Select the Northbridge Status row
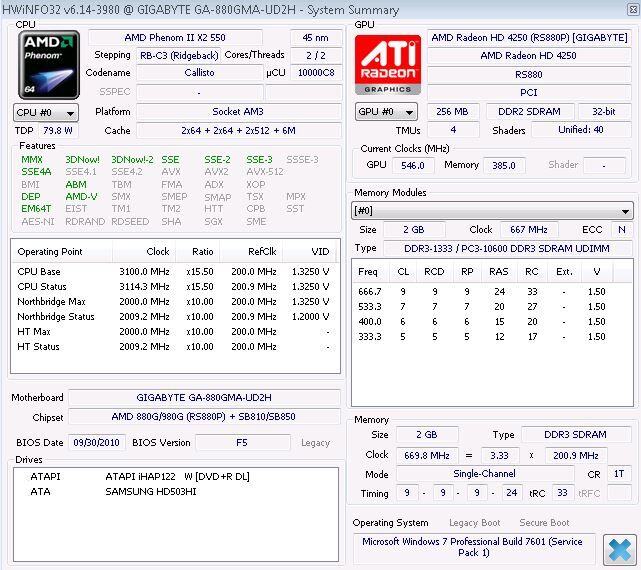Viewport: 641px width, 570px height. (173, 316)
